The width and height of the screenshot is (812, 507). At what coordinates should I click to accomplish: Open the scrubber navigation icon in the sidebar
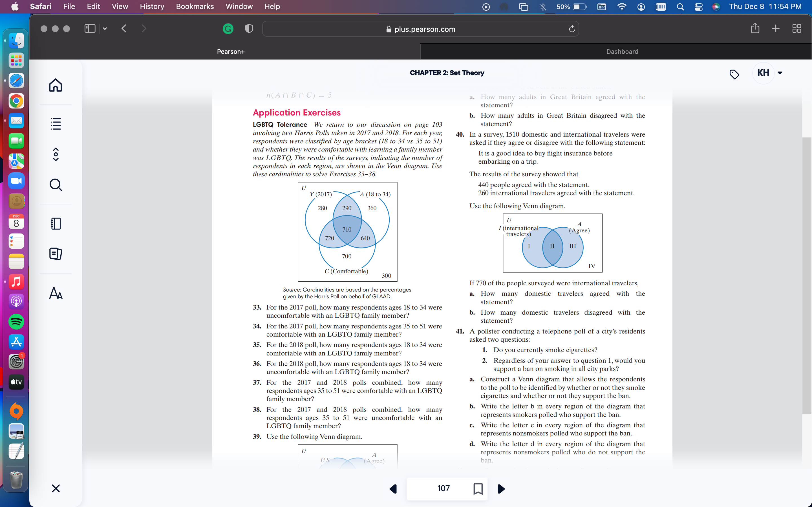pyautogui.click(x=56, y=154)
